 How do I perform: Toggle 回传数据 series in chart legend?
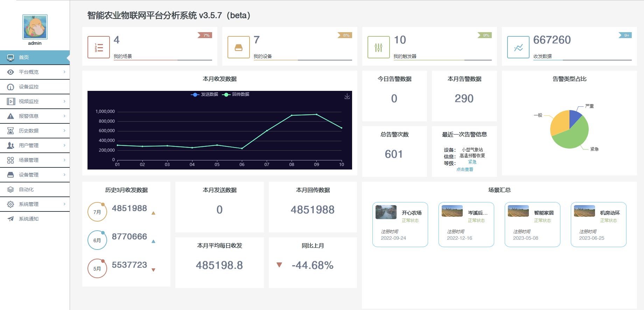(x=236, y=94)
